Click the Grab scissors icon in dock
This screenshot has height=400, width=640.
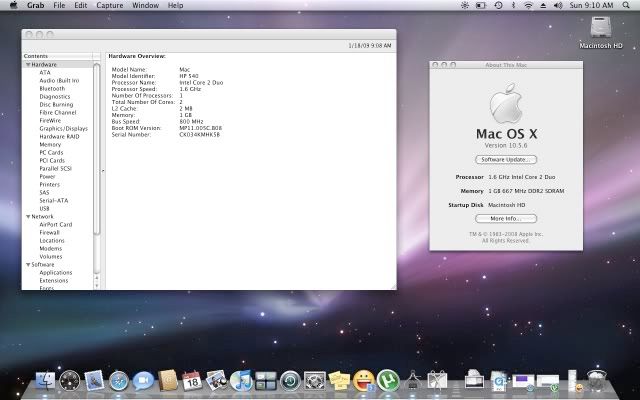(437, 380)
